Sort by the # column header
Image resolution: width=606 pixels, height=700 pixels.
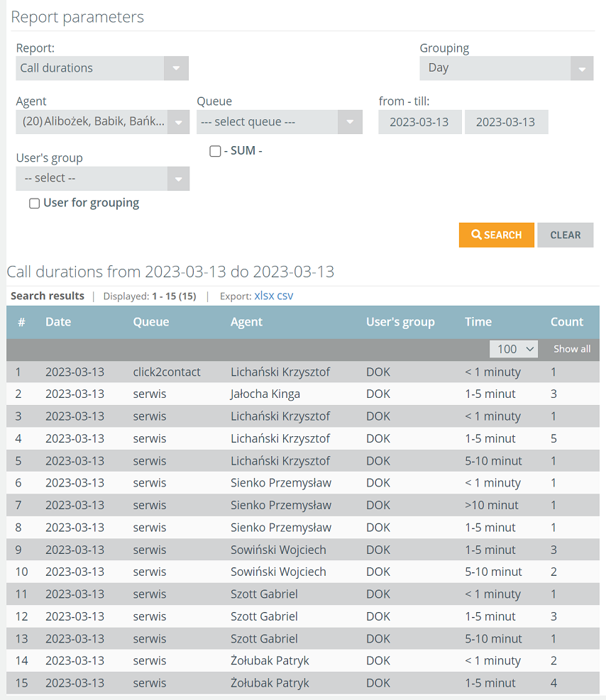pyautogui.click(x=21, y=322)
